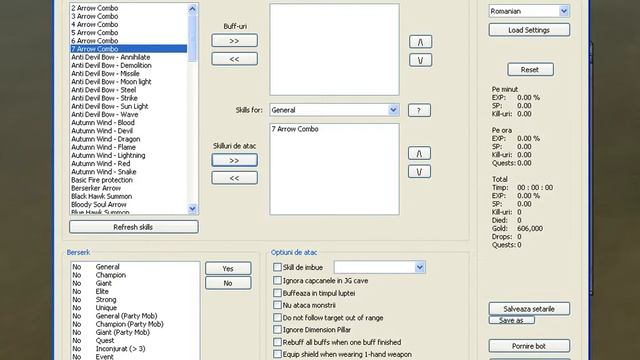Select highlighted 7 Arrow Combo in skill list
The height and width of the screenshot is (360, 640).
coord(129,49)
